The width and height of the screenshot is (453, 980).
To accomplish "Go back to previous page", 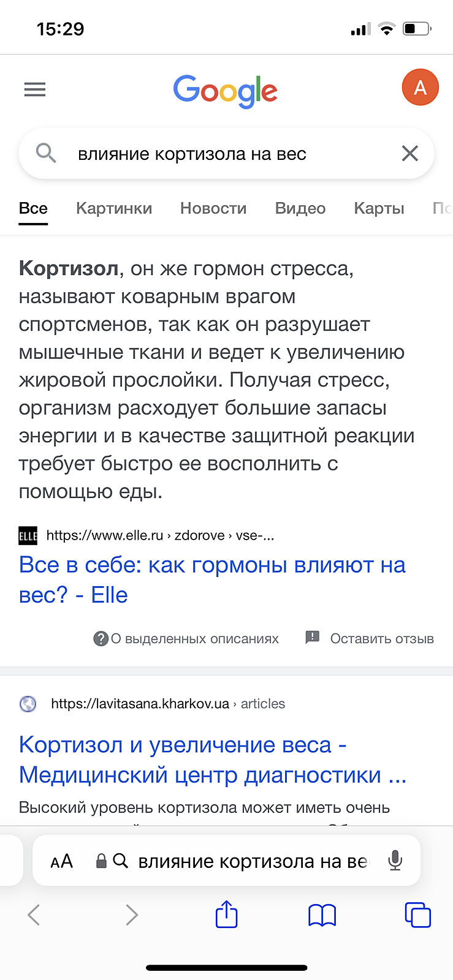I will [34, 915].
